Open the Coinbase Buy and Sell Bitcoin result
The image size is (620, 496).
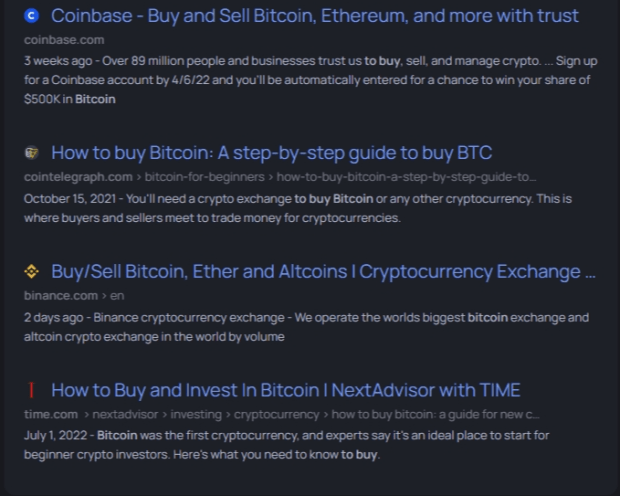tap(314, 16)
